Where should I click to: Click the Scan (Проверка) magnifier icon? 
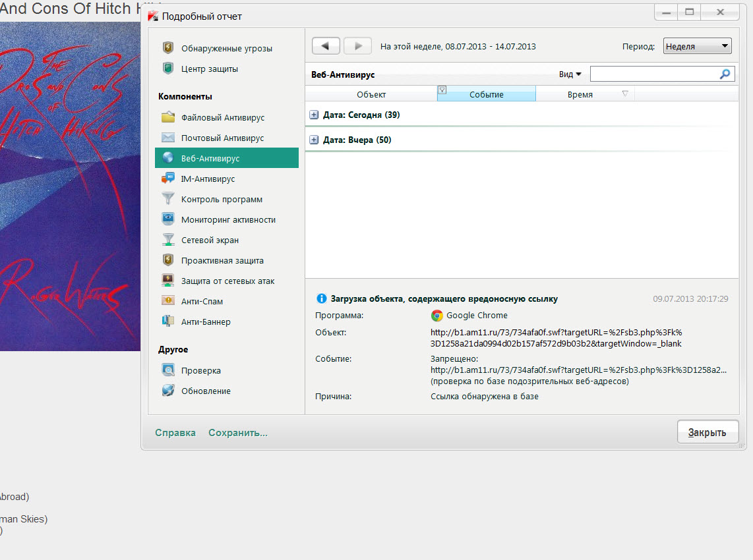(x=167, y=370)
